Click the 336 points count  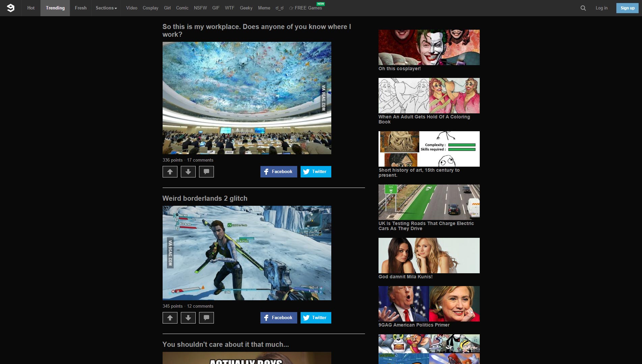(x=172, y=160)
